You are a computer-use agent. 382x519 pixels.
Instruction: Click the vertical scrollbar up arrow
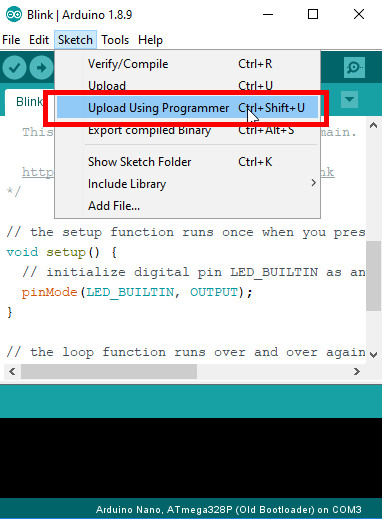374,125
